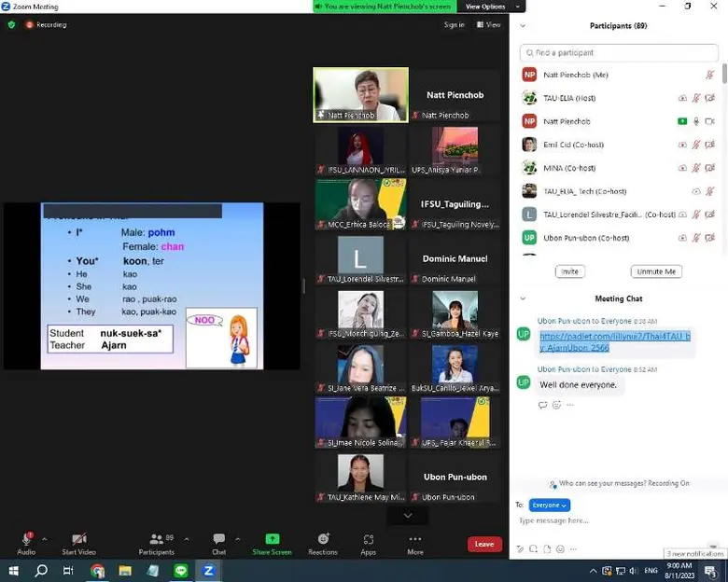The height and width of the screenshot is (582, 728).
Task: Toggle the Chat panel from toolbar
Action: point(218,539)
